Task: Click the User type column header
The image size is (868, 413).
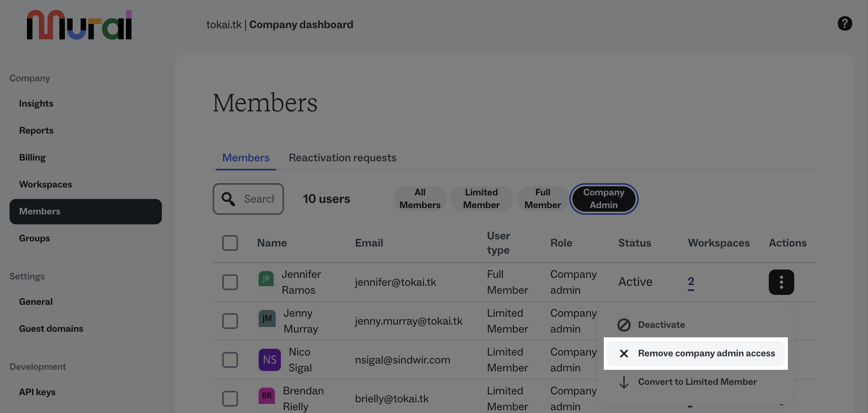Action: [499, 243]
